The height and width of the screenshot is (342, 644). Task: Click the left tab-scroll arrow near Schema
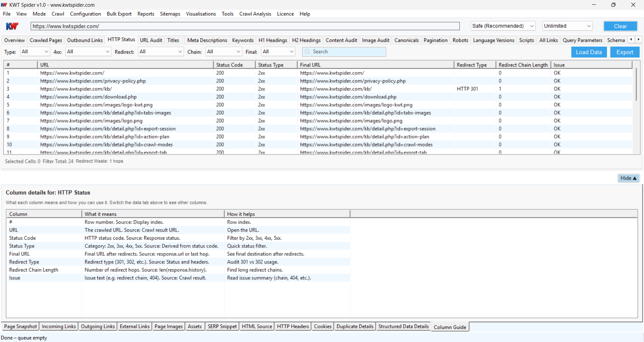pos(632,39)
